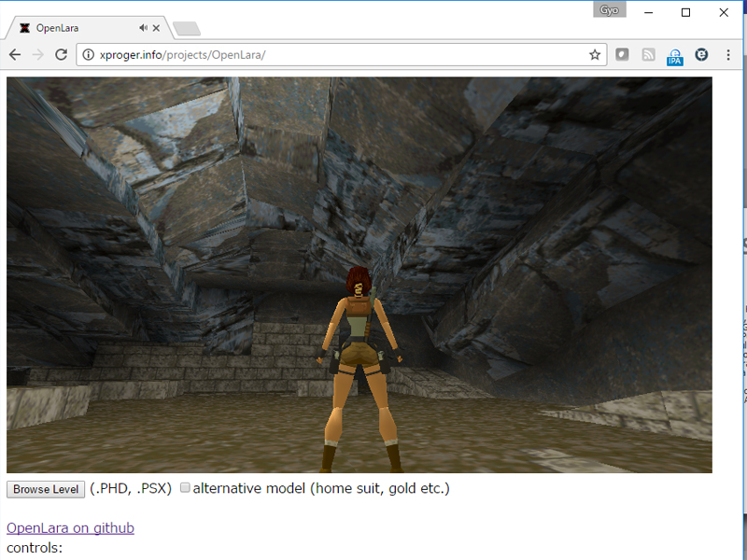Open the OpenLara on github link
The image size is (747, 560).
click(x=70, y=527)
